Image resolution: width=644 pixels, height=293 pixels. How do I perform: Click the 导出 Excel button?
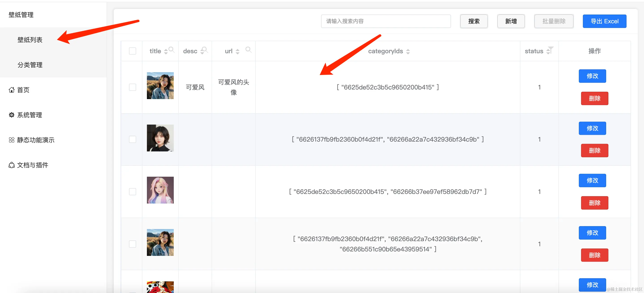click(605, 21)
